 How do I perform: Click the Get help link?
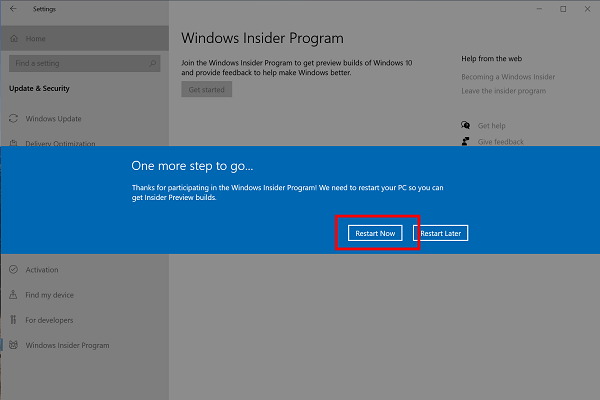click(x=491, y=126)
